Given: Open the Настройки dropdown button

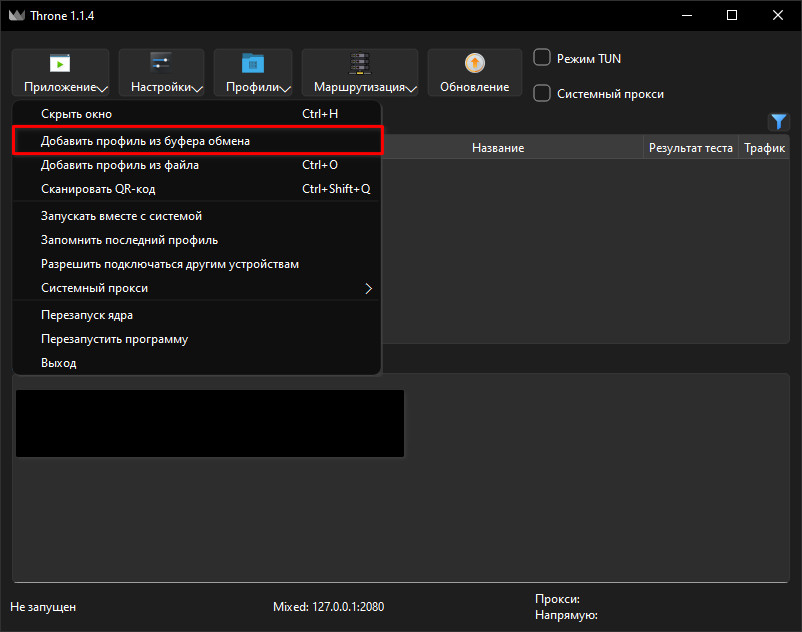Looking at the screenshot, I should tap(162, 73).
